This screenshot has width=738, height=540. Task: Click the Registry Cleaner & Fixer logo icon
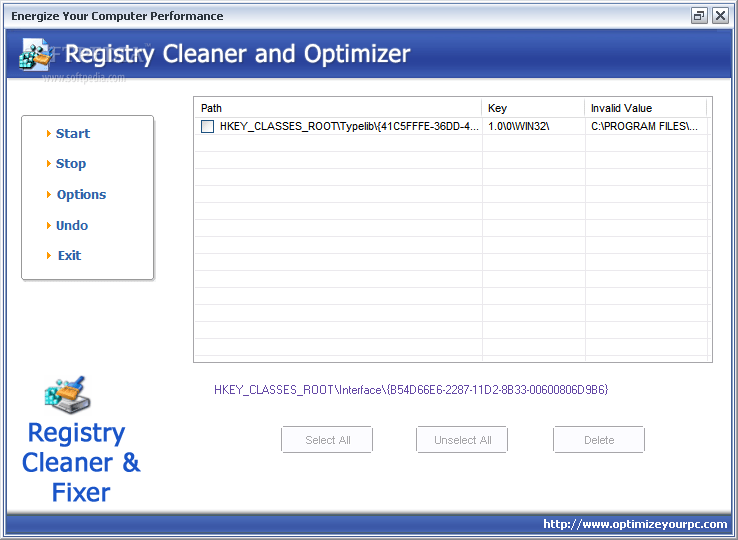coord(67,395)
